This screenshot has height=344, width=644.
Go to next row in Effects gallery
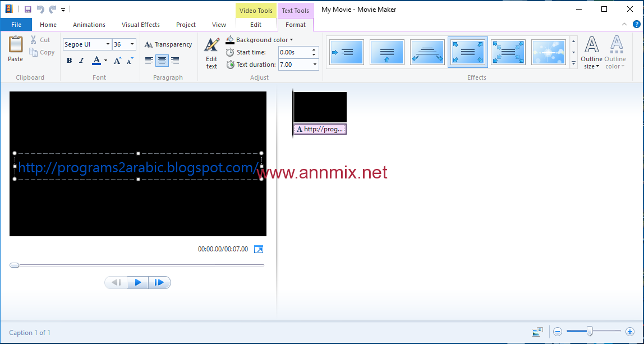573,52
